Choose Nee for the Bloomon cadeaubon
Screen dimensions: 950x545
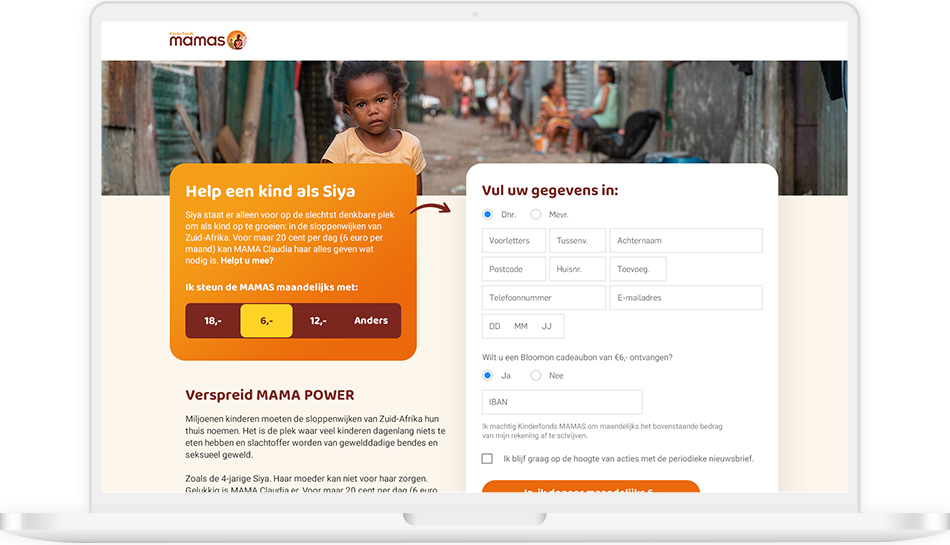[x=536, y=375]
